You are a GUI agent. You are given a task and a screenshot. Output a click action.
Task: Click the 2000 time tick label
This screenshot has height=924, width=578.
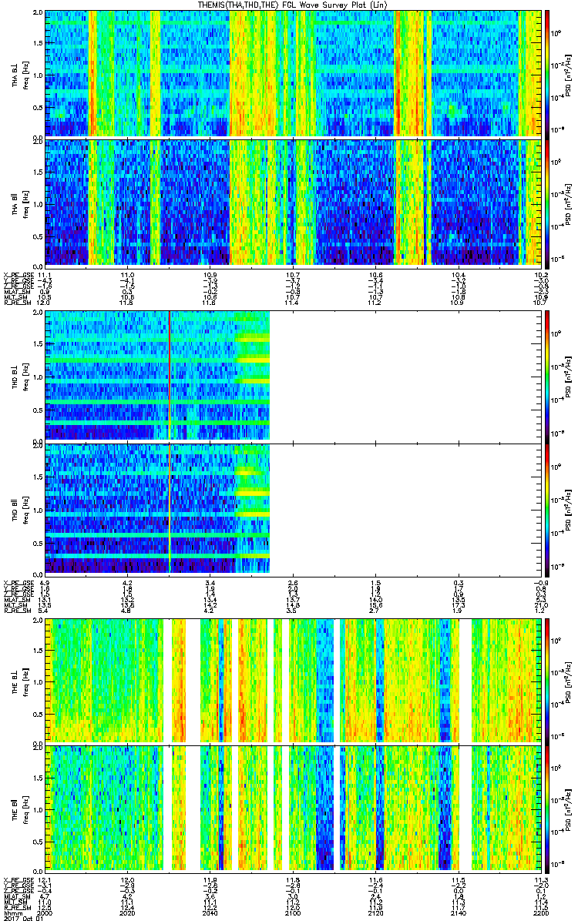click(x=45, y=912)
